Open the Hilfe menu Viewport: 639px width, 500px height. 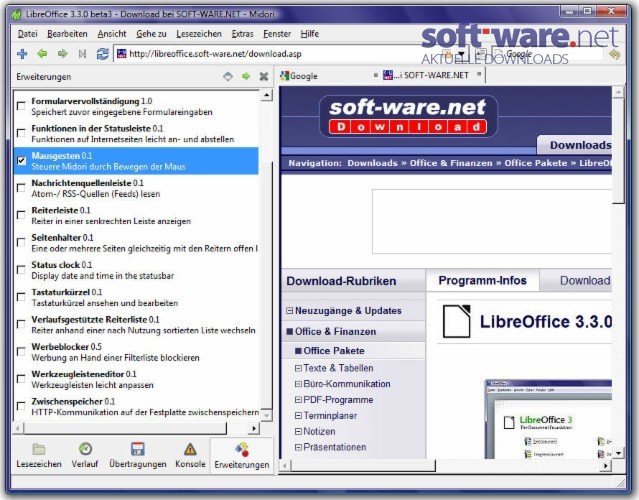[x=309, y=34]
